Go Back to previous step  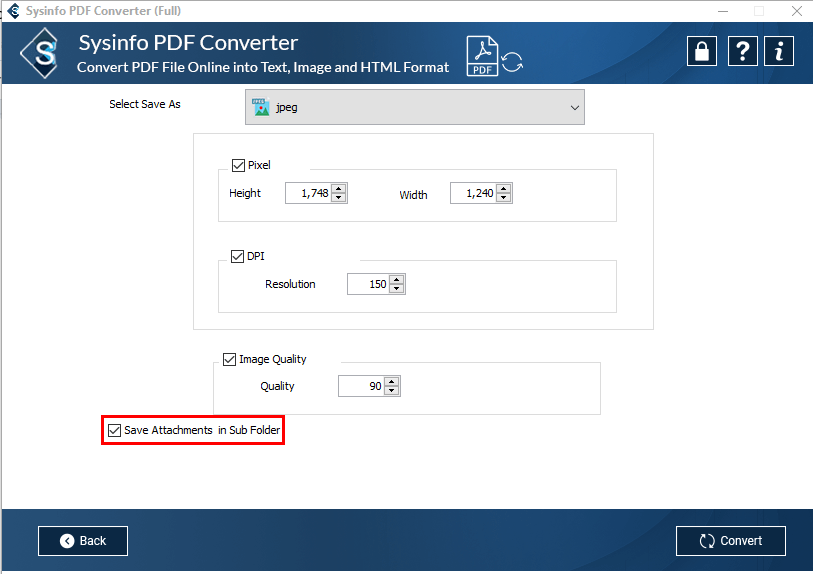[83, 541]
